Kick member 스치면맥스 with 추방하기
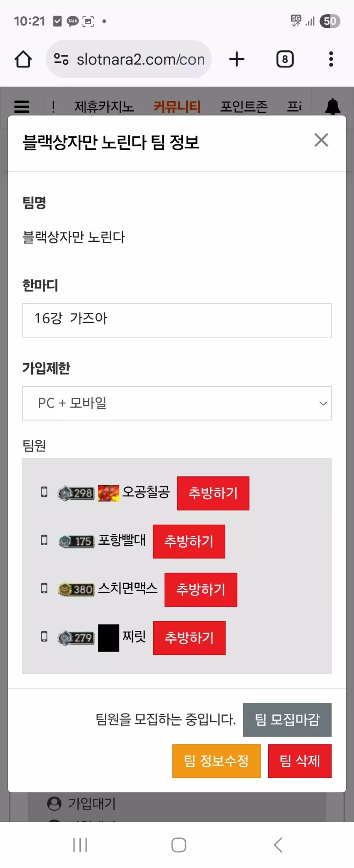 (x=201, y=590)
